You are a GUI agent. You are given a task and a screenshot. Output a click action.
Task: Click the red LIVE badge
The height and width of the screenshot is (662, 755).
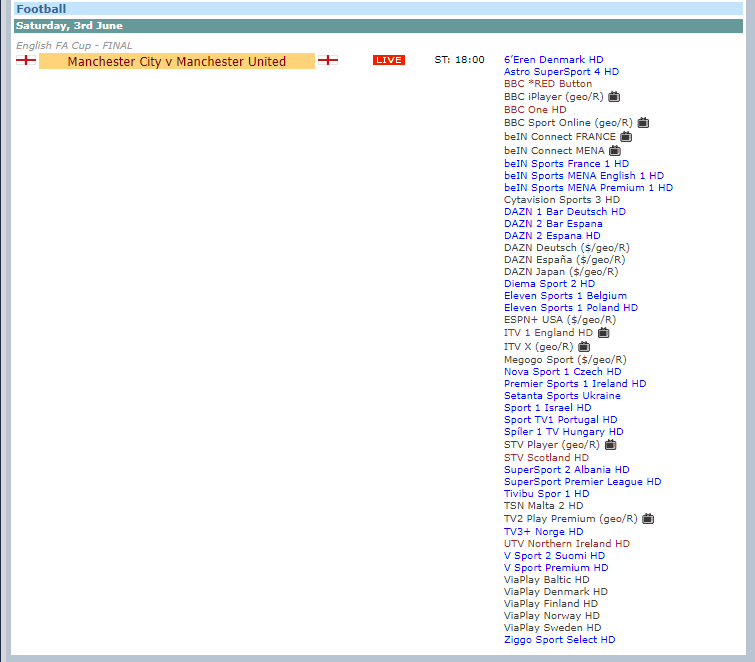click(389, 60)
